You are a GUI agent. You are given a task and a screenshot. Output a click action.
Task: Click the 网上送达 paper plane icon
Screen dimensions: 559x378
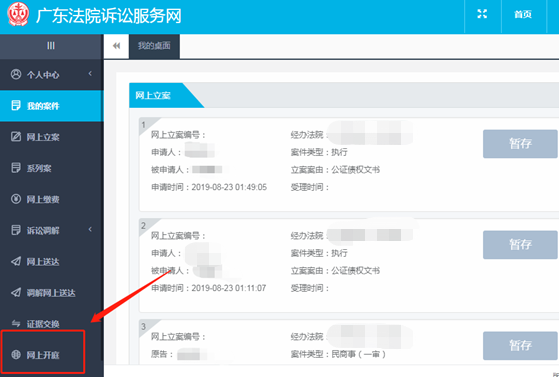coord(16,261)
